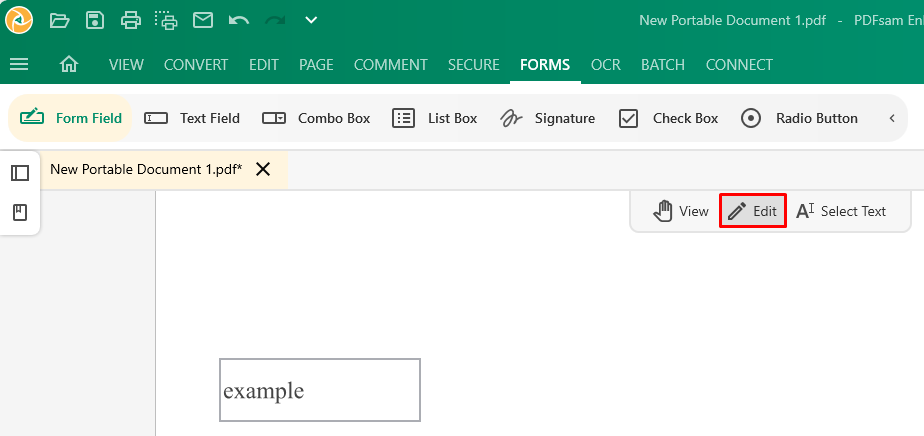Open the OCR tab
Screen dimensions: 924x436
pos(606,64)
